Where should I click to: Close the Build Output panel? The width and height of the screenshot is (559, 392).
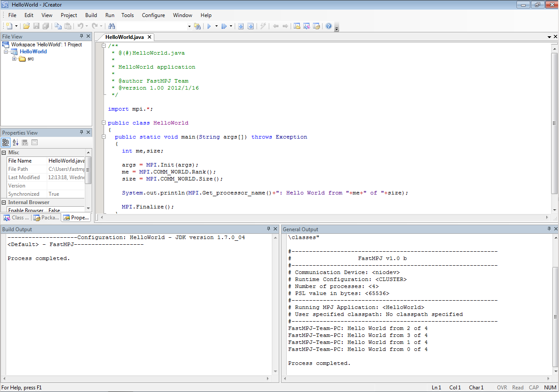point(275,229)
